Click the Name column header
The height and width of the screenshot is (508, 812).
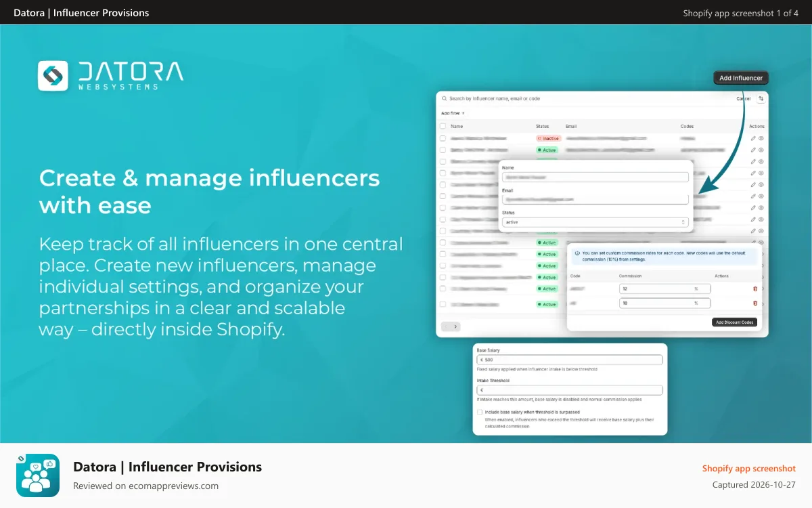[457, 126]
